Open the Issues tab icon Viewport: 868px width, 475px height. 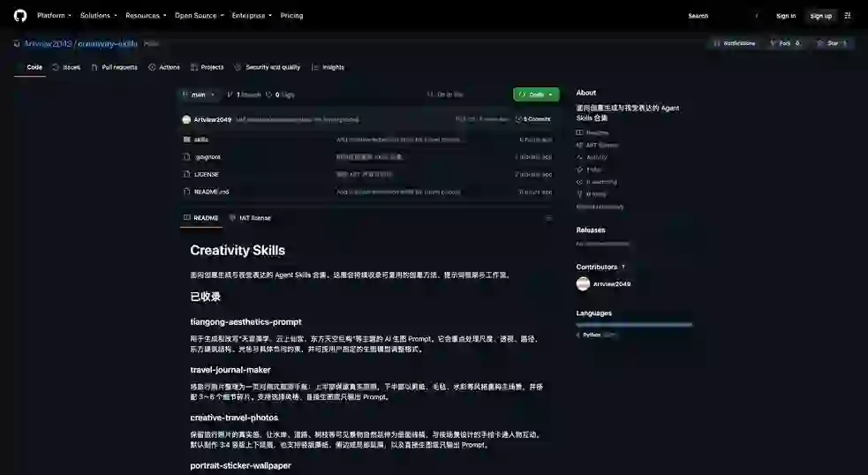[56, 67]
